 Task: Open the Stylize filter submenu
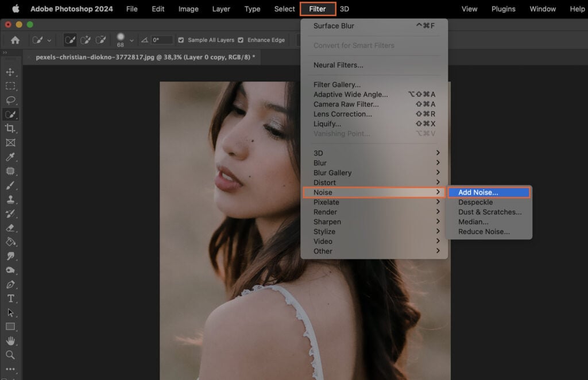click(345, 231)
